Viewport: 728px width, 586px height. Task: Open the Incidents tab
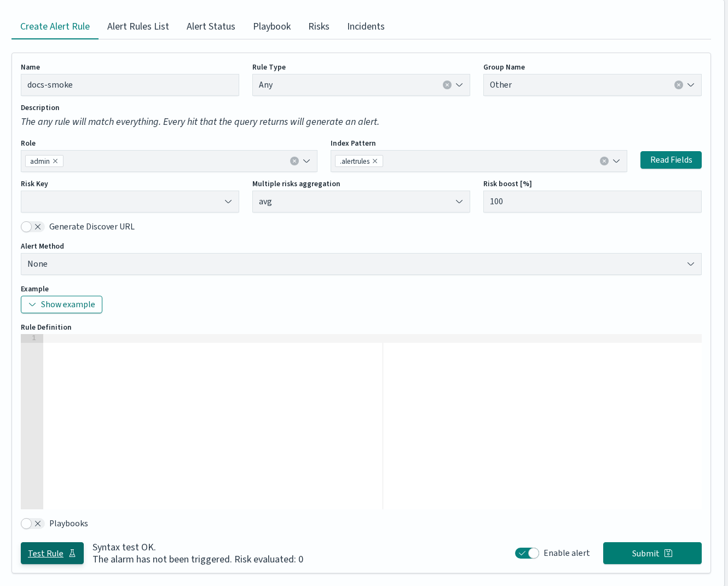click(366, 26)
